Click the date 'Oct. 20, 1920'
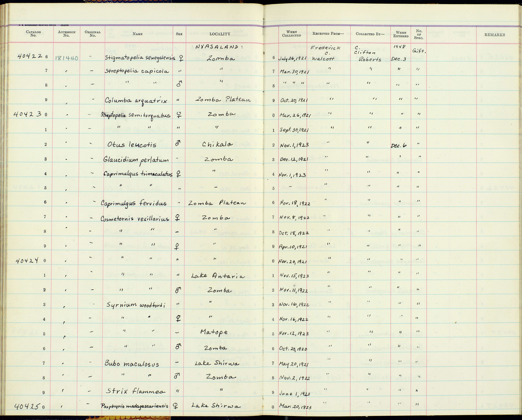The height and width of the screenshot is (420, 522). click(x=293, y=349)
